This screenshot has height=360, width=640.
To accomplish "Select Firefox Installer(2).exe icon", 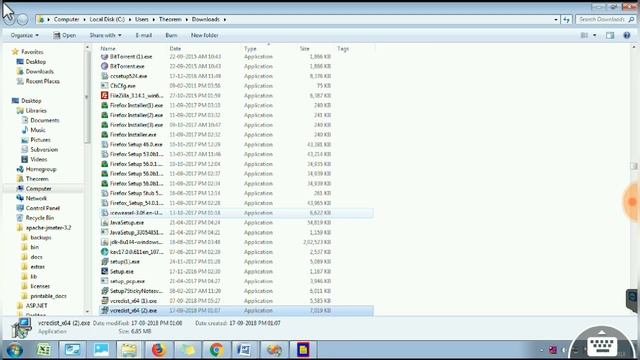I will (104, 115).
